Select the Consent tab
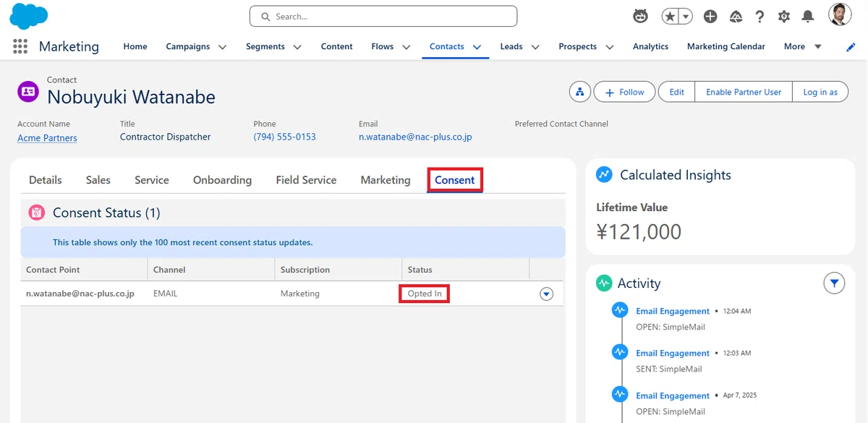The image size is (868, 423). click(455, 180)
